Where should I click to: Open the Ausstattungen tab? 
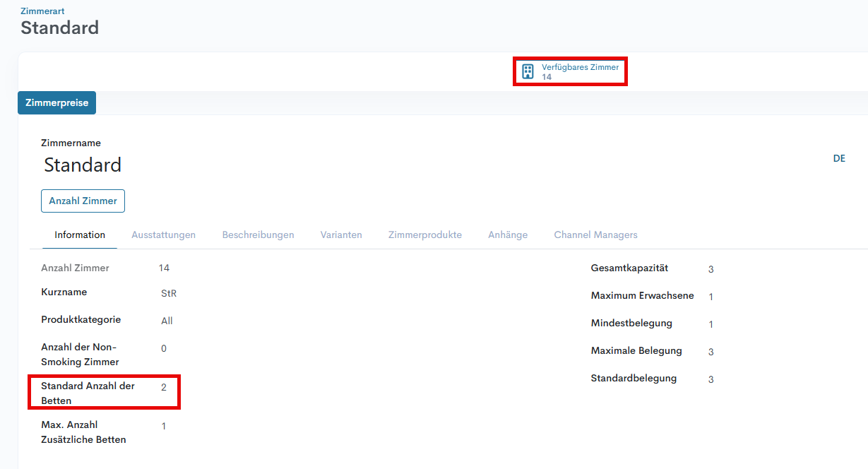click(163, 234)
